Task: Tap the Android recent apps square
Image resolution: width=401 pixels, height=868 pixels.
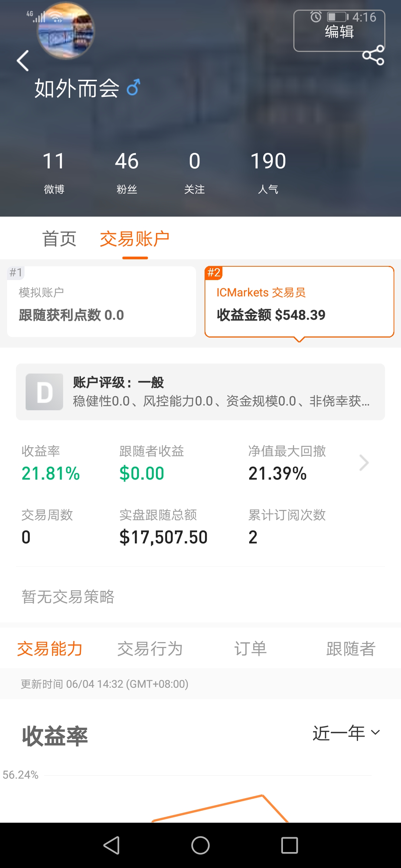Action: pyautogui.click(x=290, y=845)
